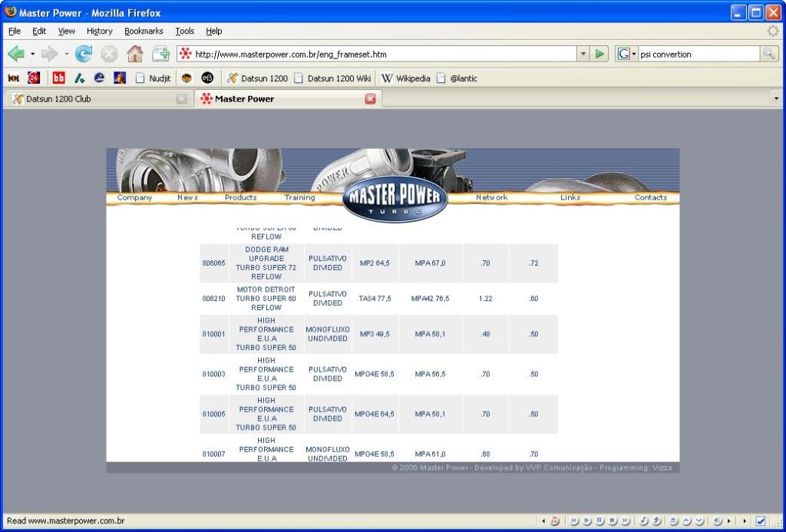786x532 pixels.
Task: Open the blue 'e' bookmark icon
Action: 99,78
